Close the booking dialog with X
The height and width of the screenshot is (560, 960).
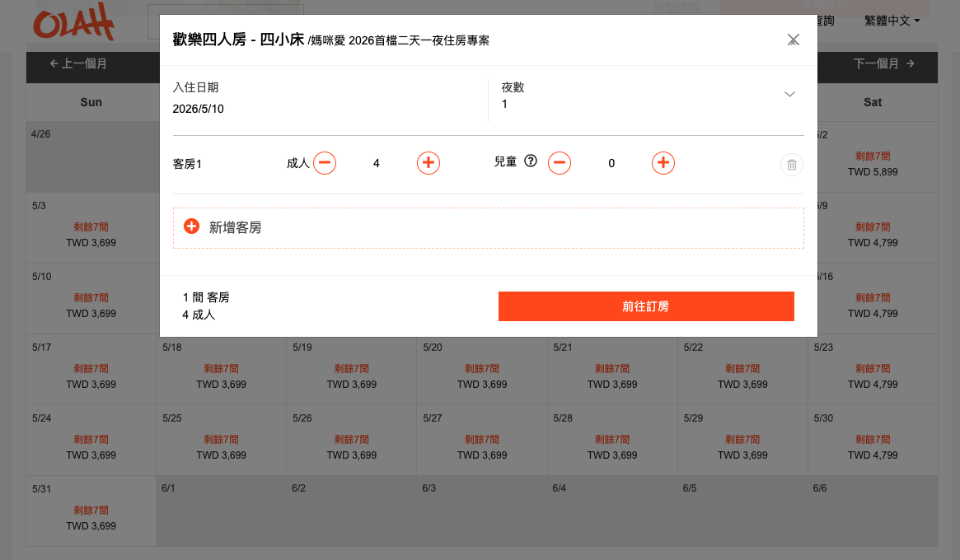click(793, 40)
